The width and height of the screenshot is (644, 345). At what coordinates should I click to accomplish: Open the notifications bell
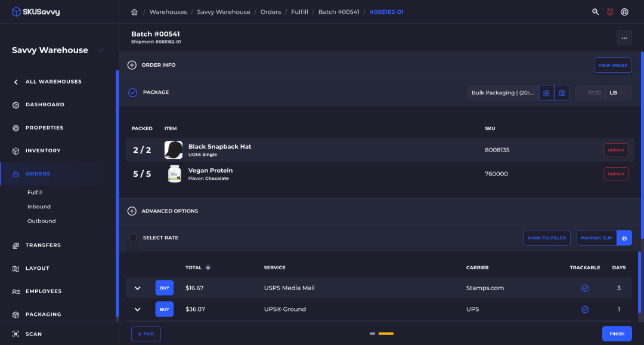(x=610, y=12)
